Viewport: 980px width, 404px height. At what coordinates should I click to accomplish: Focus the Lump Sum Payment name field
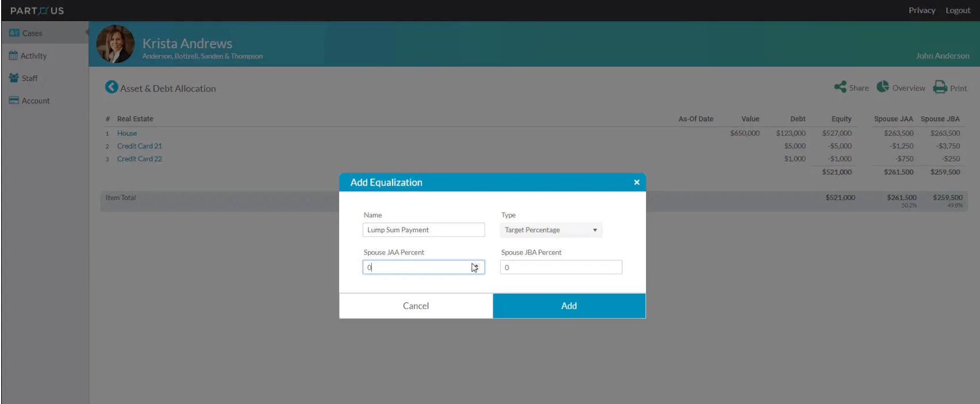tap(424, 230)
